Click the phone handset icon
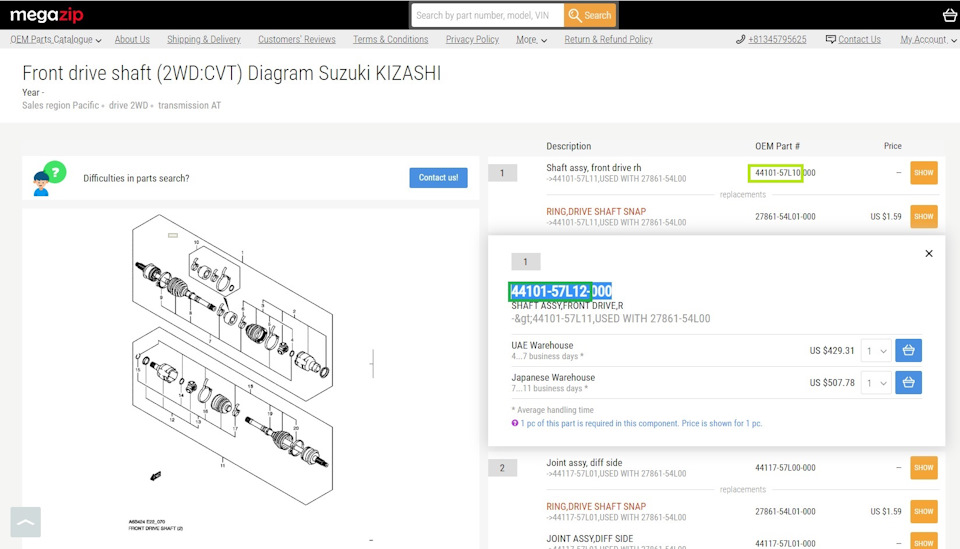960x549 pixels. click(740, 39)
